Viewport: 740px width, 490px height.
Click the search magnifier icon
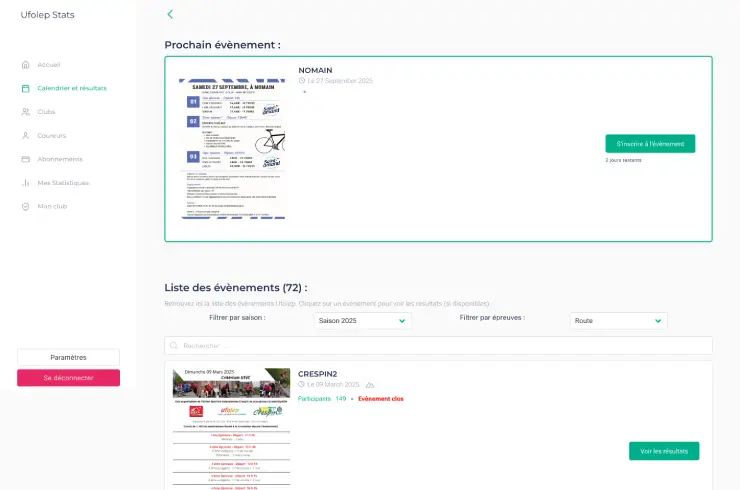click(x=174, y=345)
